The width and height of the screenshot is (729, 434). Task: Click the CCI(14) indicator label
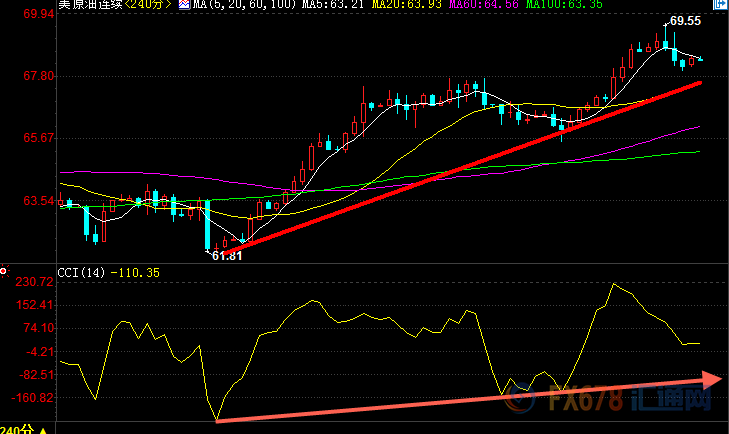coord(81,273)
